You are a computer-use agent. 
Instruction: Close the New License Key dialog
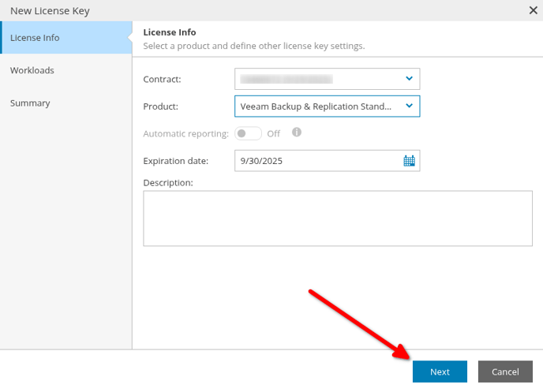(x=534, y=10)
